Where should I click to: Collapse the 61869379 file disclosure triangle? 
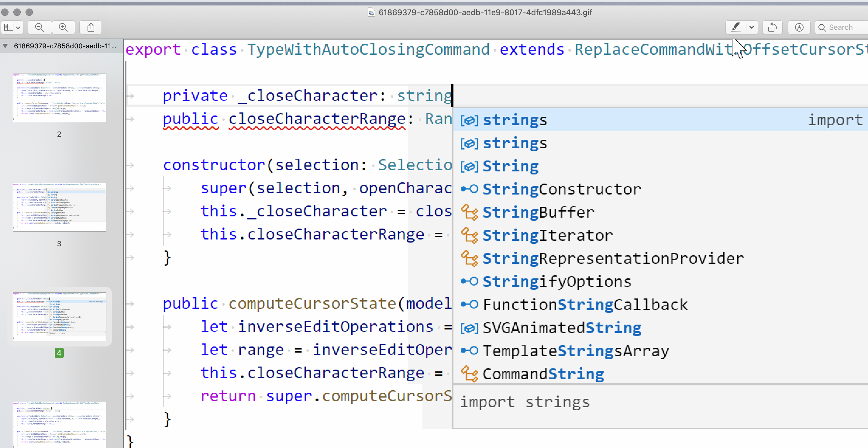point(5,47)
